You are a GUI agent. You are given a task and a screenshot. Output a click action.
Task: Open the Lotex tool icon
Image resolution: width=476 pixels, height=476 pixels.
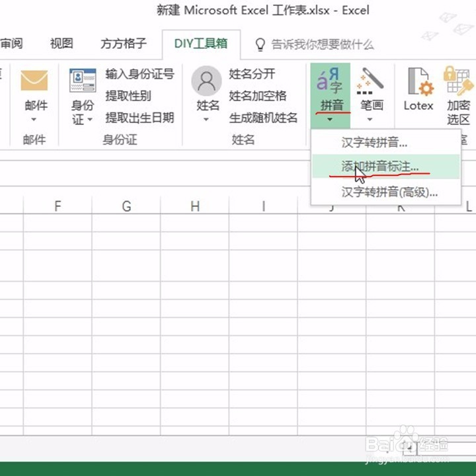[420, 81]
